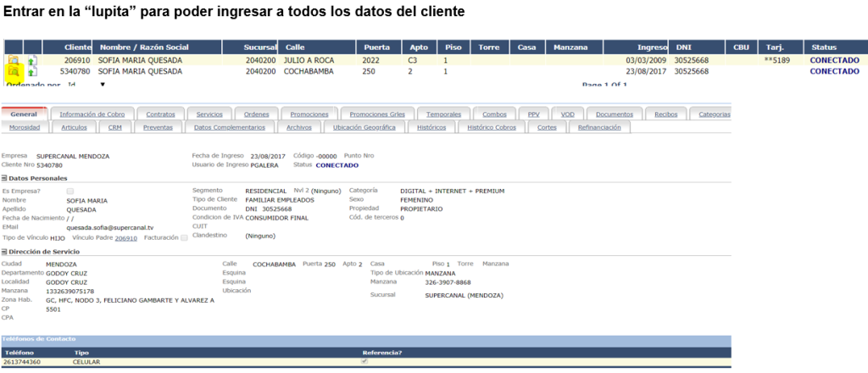Open the Promociones Grles tab
The image size is (868, 373).
point(376,114)
